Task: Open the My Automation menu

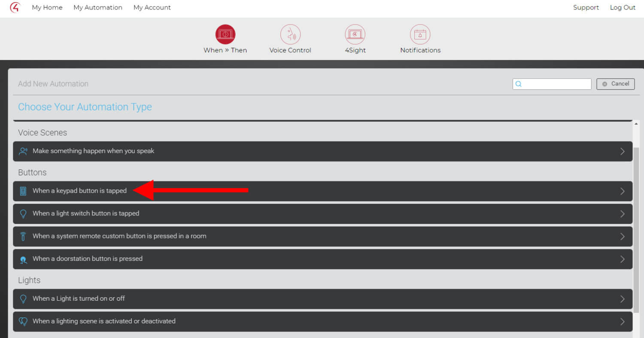Action: point(98,8)
